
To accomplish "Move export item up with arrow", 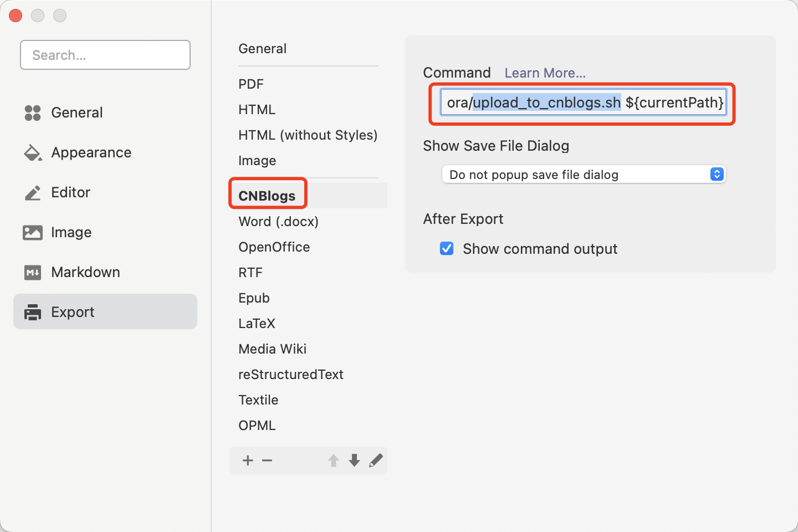I will click(x=334, y=461).
